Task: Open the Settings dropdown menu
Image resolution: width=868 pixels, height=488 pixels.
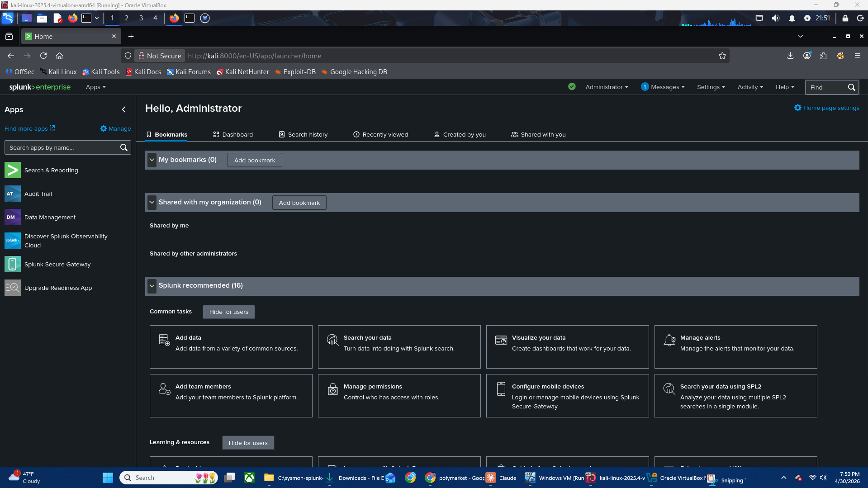Action: (711, 87)
